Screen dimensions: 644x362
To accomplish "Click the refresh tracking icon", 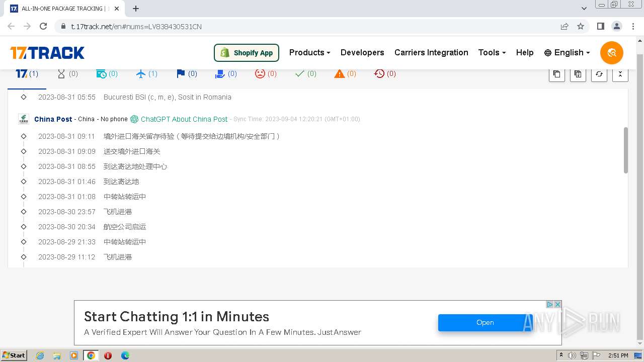I will click(x=599, y=74).
